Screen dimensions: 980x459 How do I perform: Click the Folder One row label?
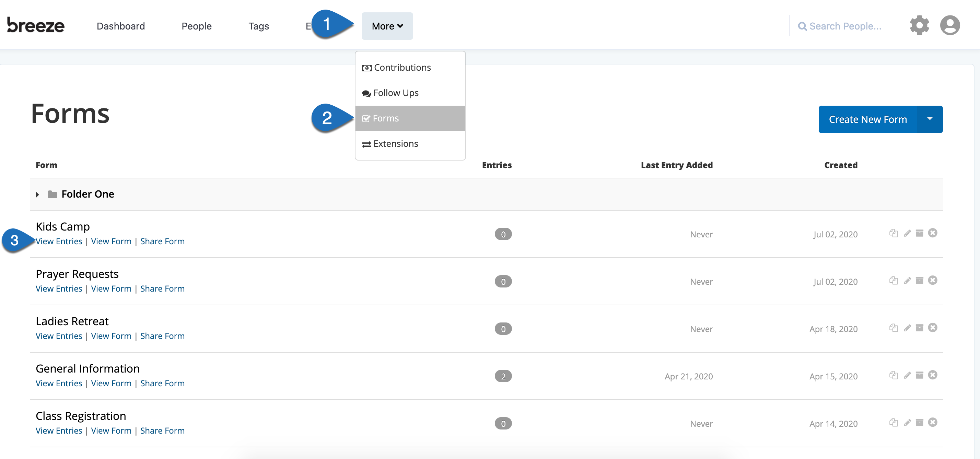point(88,194)
